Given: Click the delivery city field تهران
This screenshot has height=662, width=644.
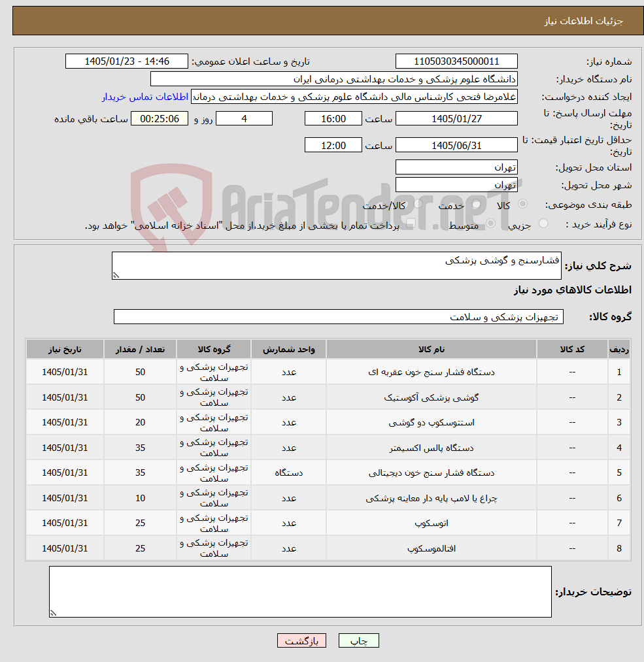Looking at the screenshot, I should point(456,185).
